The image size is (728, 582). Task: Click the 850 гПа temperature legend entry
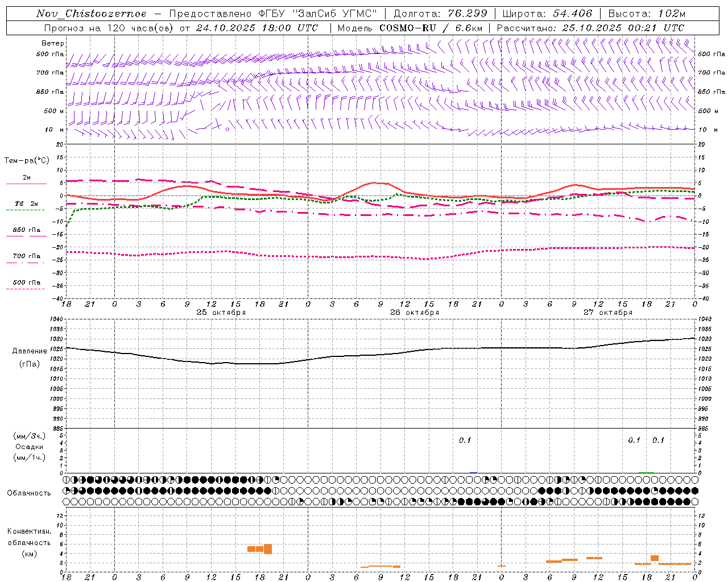coord(27,230)
